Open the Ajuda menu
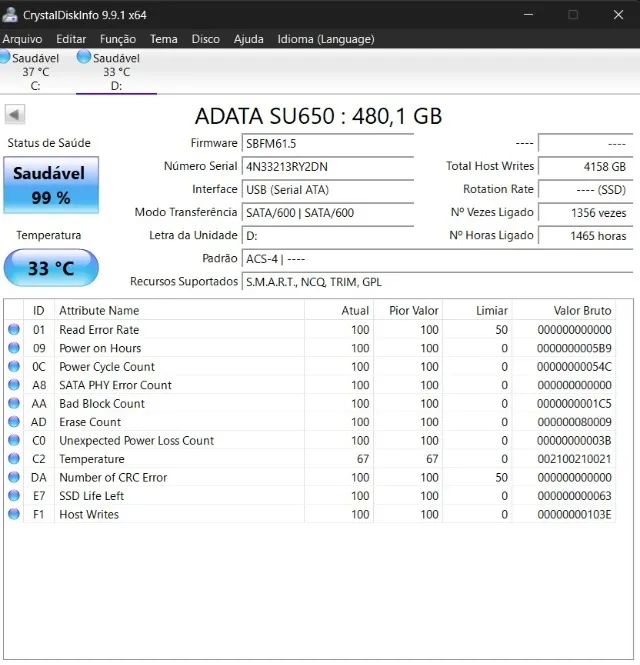 pos(249,39)
